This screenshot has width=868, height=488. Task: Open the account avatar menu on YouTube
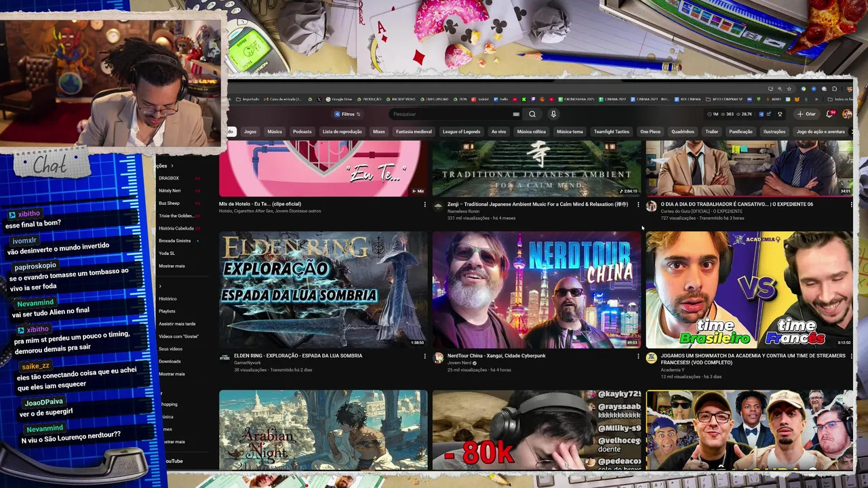[846, 114]
